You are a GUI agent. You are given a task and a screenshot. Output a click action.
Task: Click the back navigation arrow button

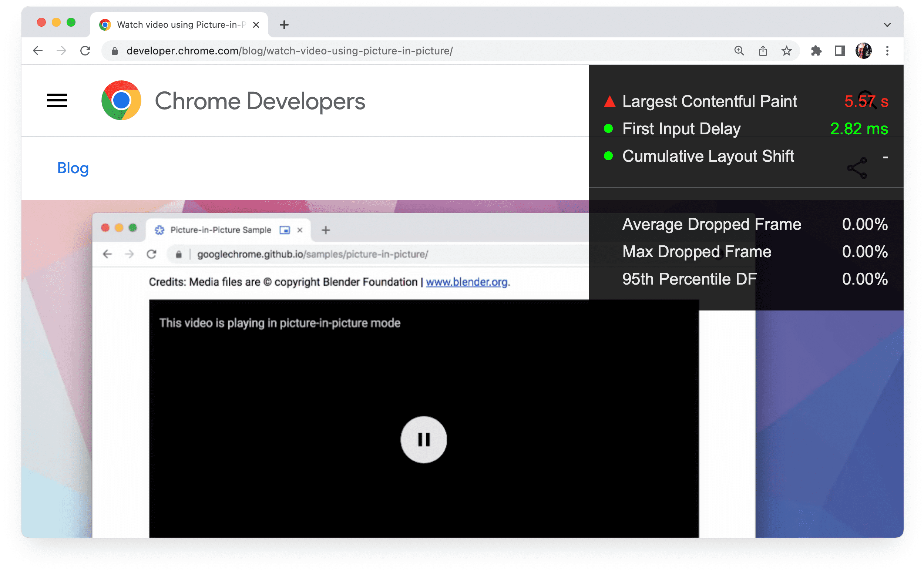(x=37, y=51)
